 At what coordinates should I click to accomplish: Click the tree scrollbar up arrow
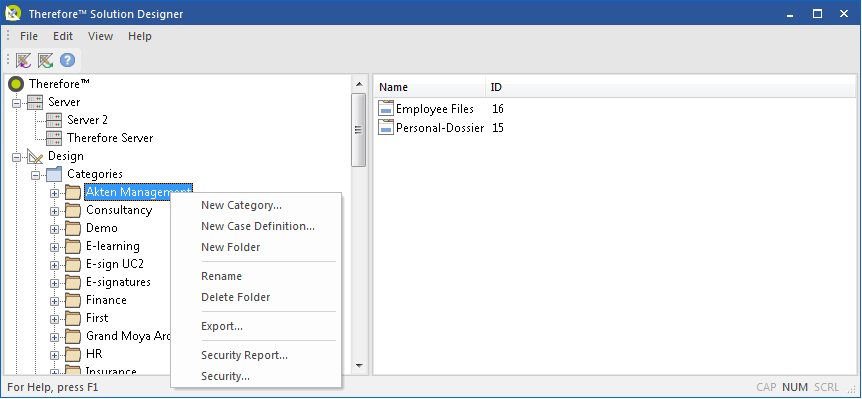point(358,84)
